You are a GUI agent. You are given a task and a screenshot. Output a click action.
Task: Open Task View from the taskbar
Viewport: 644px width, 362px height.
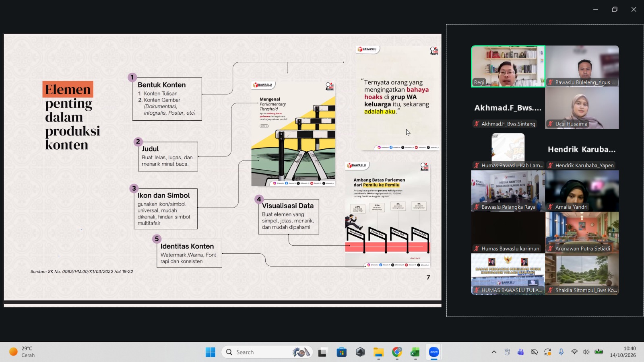tap(322, 352)
